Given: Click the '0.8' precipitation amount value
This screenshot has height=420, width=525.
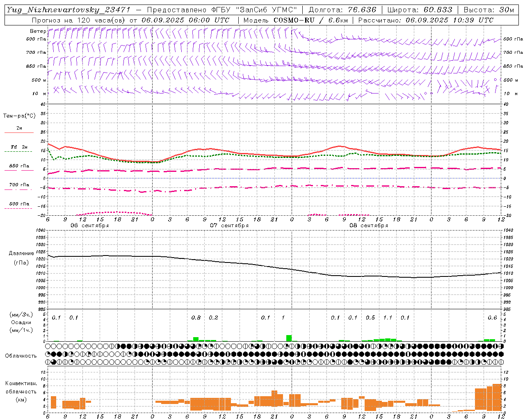Looking at the screenshot, I should (196, 318).
